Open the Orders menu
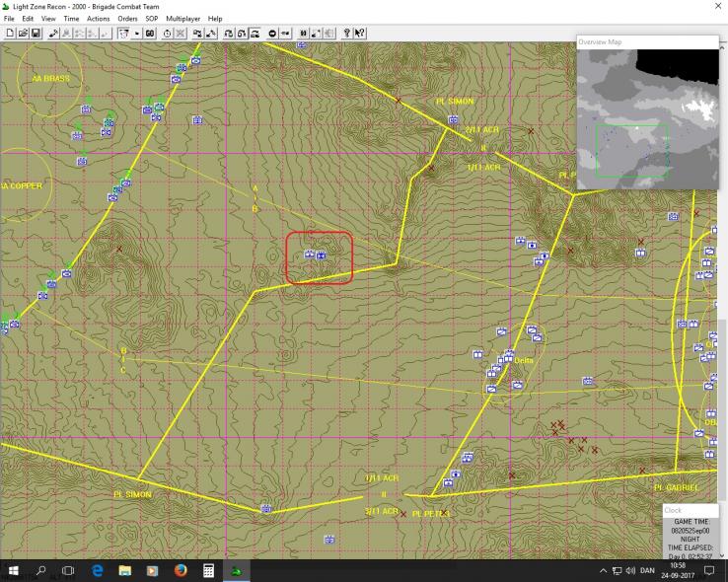The height and width of the screenshot is (582, 728). click(x=127, y=19)
